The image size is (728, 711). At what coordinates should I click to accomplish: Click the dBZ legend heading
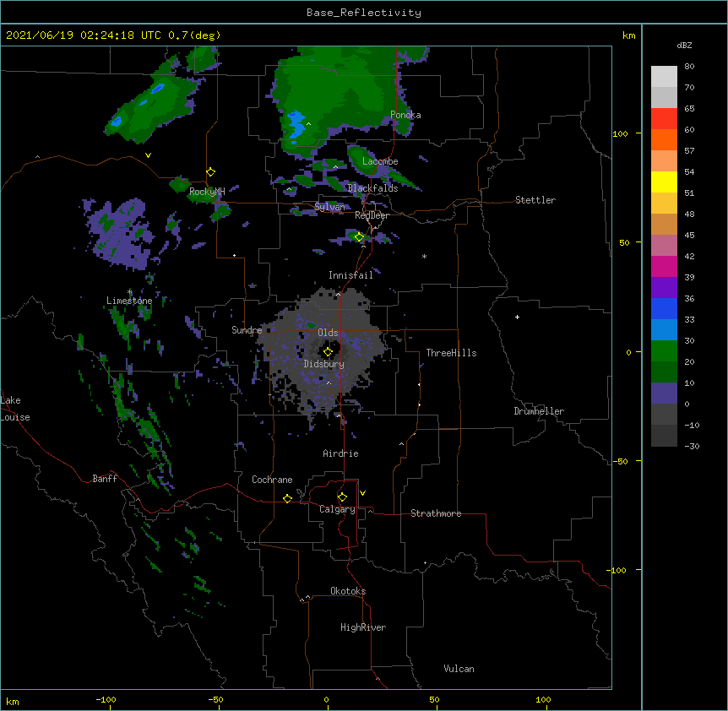[x=684, y=45]
